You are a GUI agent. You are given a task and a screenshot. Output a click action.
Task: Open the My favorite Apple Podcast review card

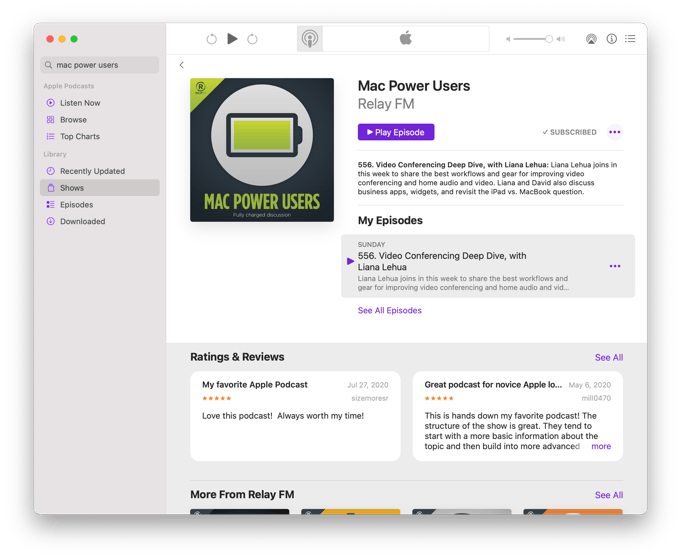pos(295,416)
